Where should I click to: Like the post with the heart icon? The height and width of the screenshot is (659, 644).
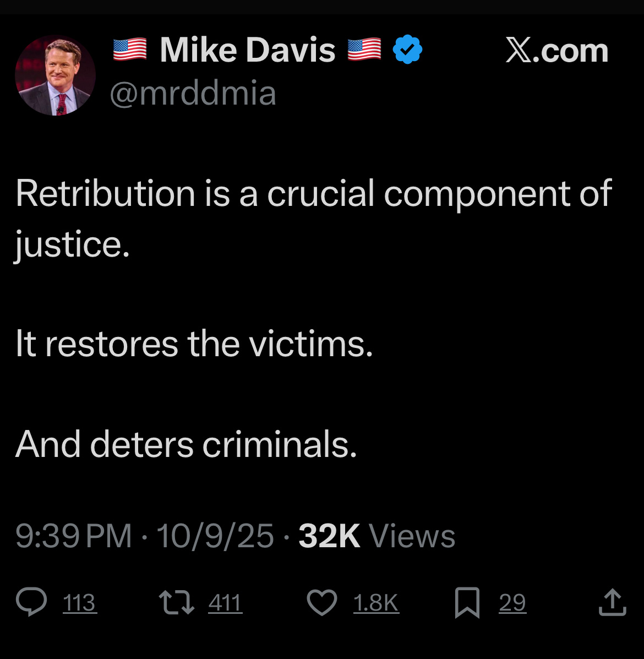(x=321, y=602)
